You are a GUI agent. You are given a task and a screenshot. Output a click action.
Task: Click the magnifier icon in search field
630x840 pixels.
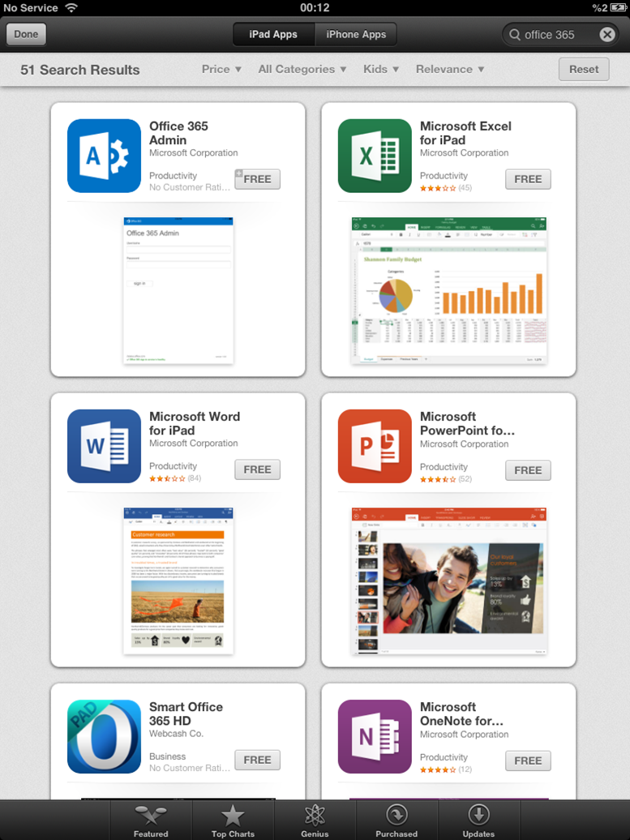click(x=515, y=35)
